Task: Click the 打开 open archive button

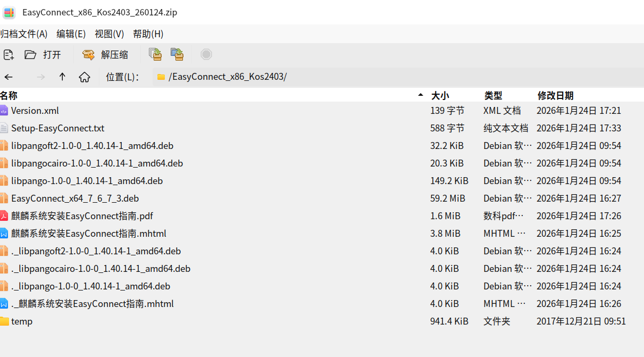Action: click(x=43, y=54)
